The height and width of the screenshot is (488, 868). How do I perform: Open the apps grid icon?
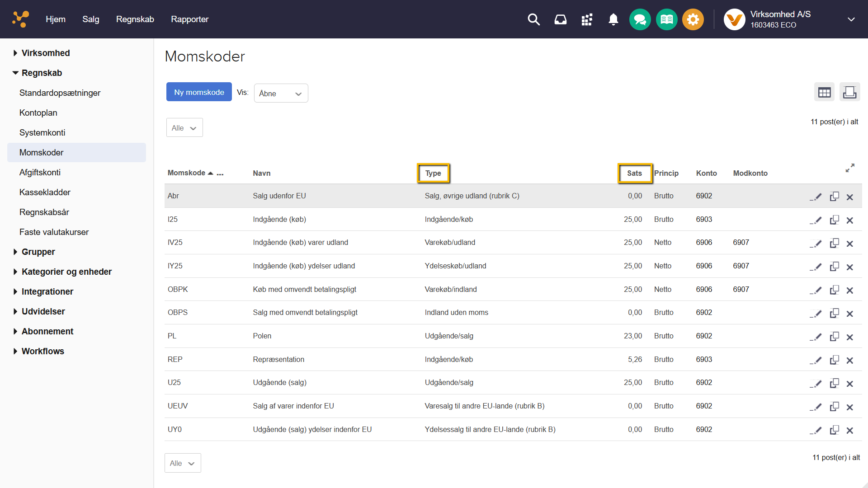pyautogui.click(x=587, y=19)
